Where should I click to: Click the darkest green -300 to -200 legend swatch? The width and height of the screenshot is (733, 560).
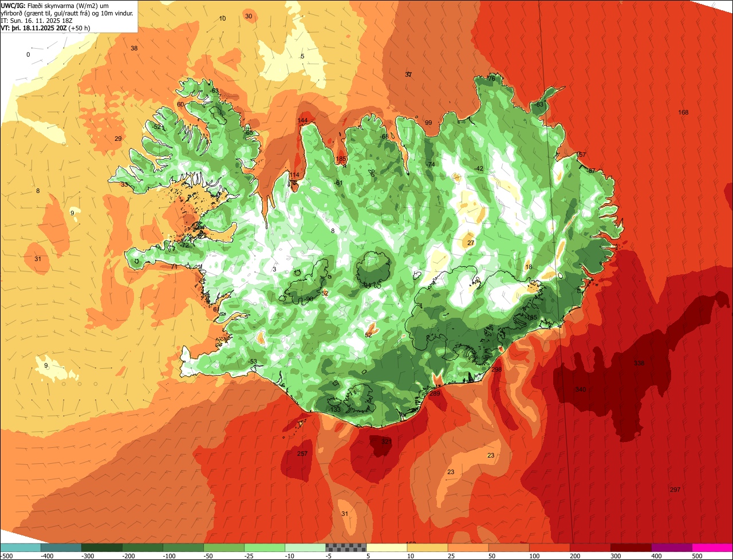coord(102,547)
